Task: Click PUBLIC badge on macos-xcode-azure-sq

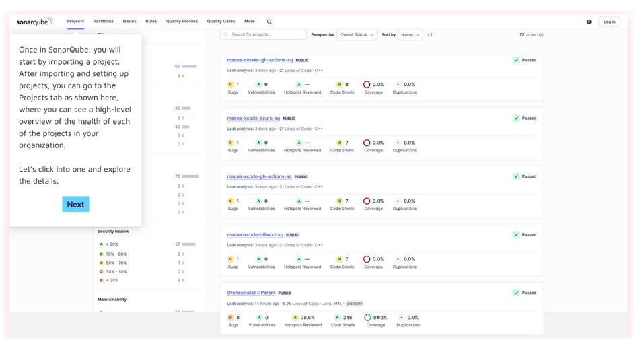Action: click(x=289, y=118)
